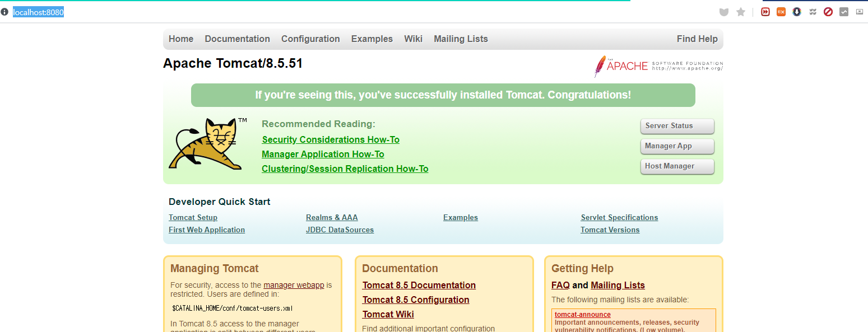The height and width of the screenshot is (332, 868).
Task: Open the tomcat-announce mailing list link
Action: click(583, 315)
